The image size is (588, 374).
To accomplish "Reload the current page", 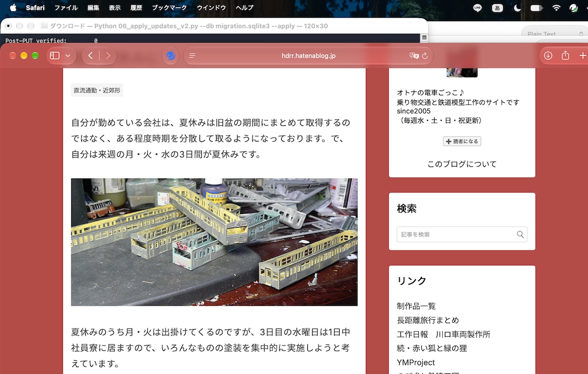I will pos(425,56).
